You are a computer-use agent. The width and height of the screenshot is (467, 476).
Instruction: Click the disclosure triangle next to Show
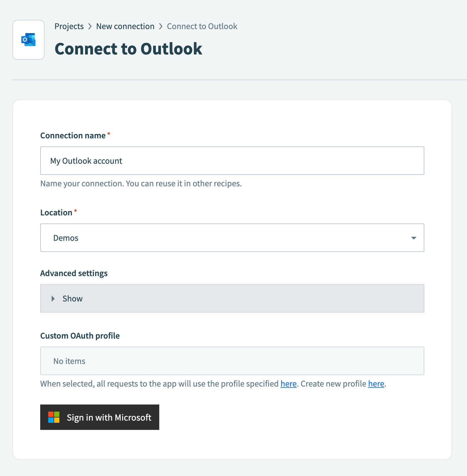tap(53, 298)
